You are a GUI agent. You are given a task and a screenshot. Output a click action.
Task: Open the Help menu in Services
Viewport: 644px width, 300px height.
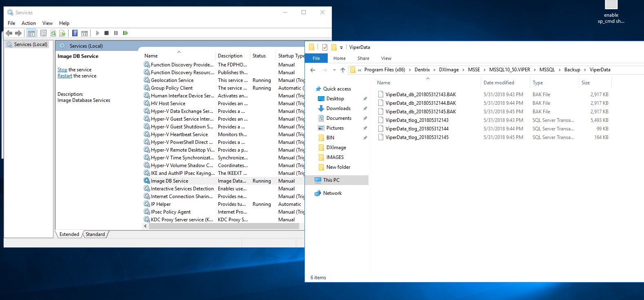point(64,23)
